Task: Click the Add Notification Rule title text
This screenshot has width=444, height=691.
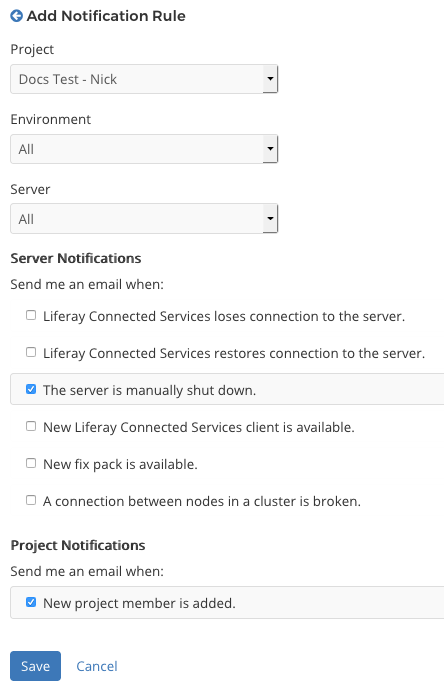Action: [106, 16]
